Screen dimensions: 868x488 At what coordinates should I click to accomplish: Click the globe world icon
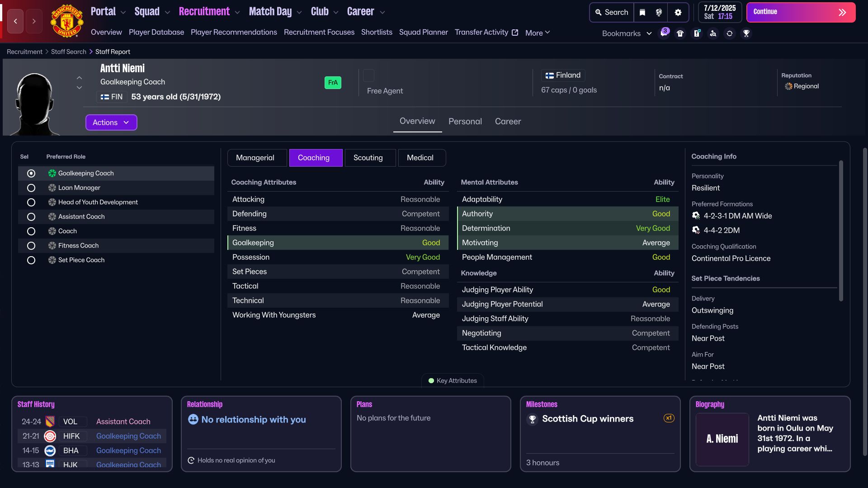tap(659, 12)
